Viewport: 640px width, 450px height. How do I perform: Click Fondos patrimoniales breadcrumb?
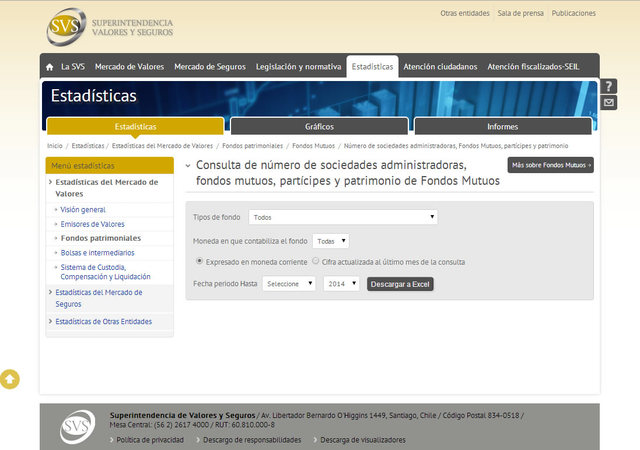(252, 146)
